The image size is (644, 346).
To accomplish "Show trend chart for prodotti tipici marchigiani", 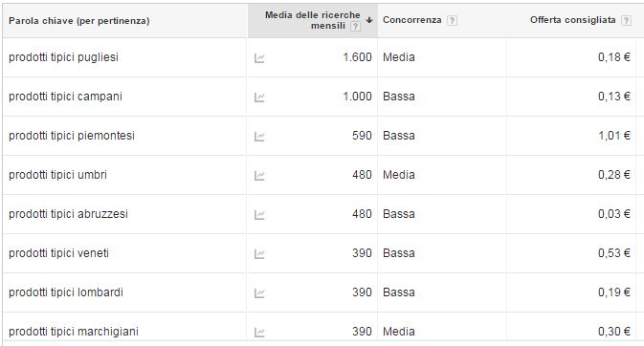I will [259, 332].
